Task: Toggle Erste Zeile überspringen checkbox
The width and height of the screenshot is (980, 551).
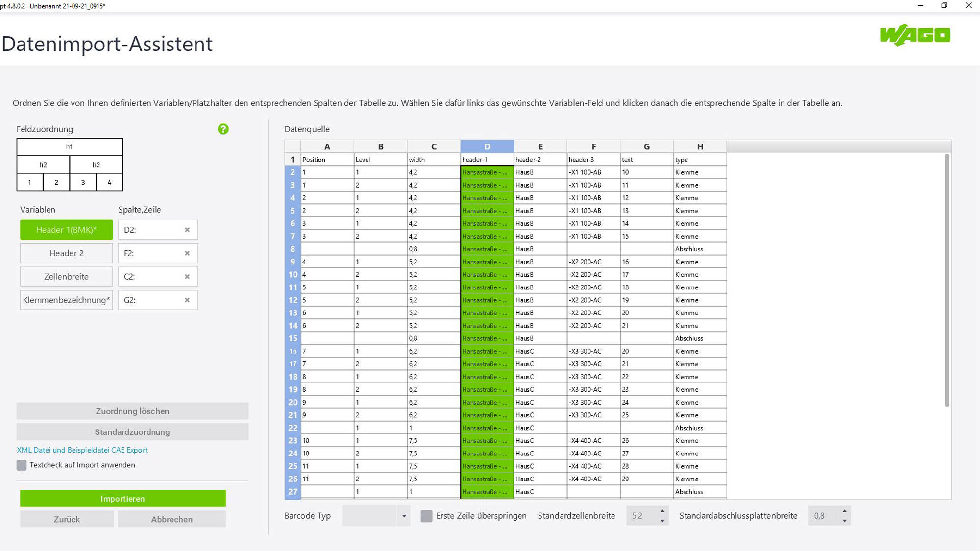Action: (x=426, y=516)
